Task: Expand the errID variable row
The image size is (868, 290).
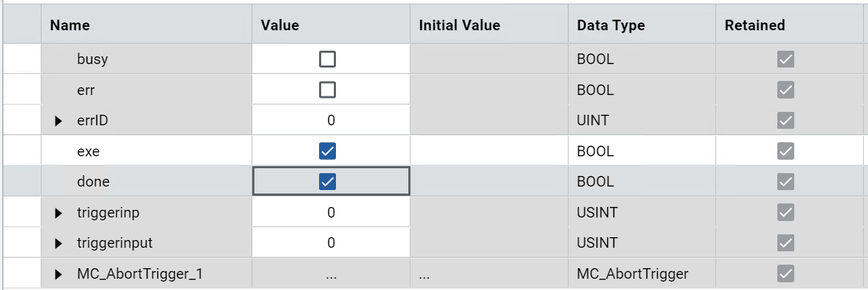Action: pos(59,121)
